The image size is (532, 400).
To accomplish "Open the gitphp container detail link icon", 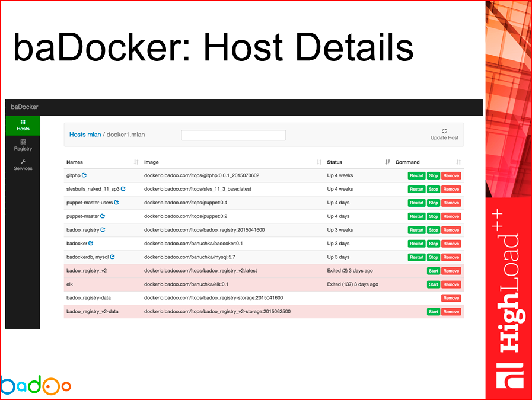I will 85,175.
